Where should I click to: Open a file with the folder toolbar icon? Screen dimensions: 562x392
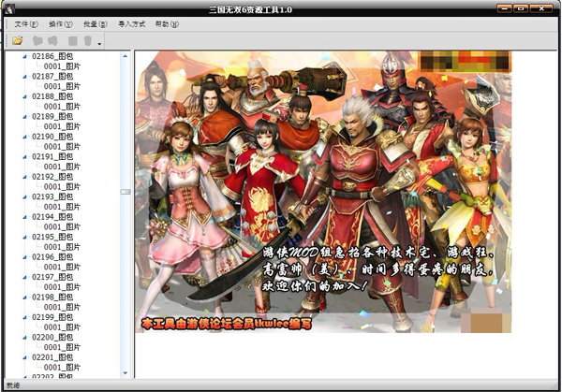click(17, 40)
